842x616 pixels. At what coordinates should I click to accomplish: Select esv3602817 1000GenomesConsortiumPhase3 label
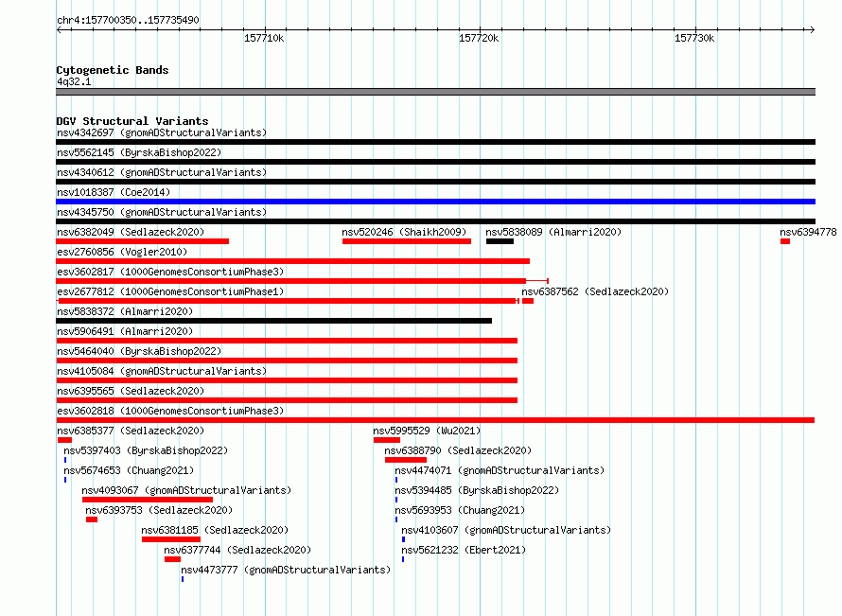[170, 272]
